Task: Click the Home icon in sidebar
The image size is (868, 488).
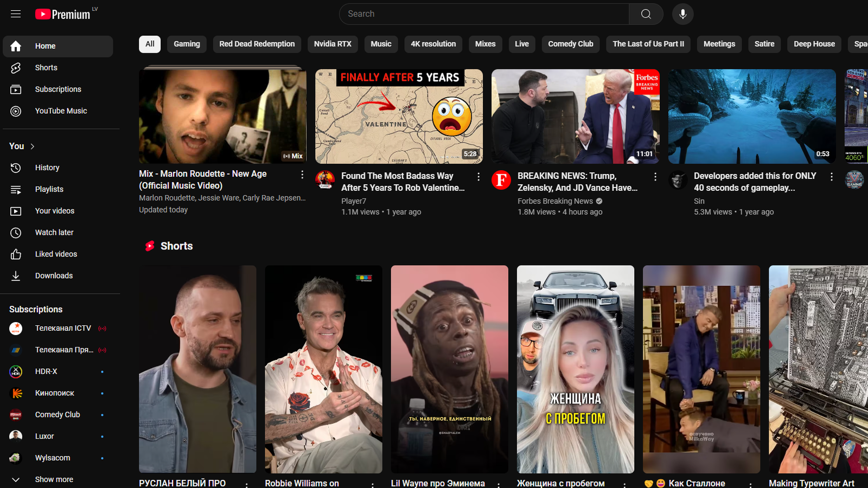Action: coord(16,46)
